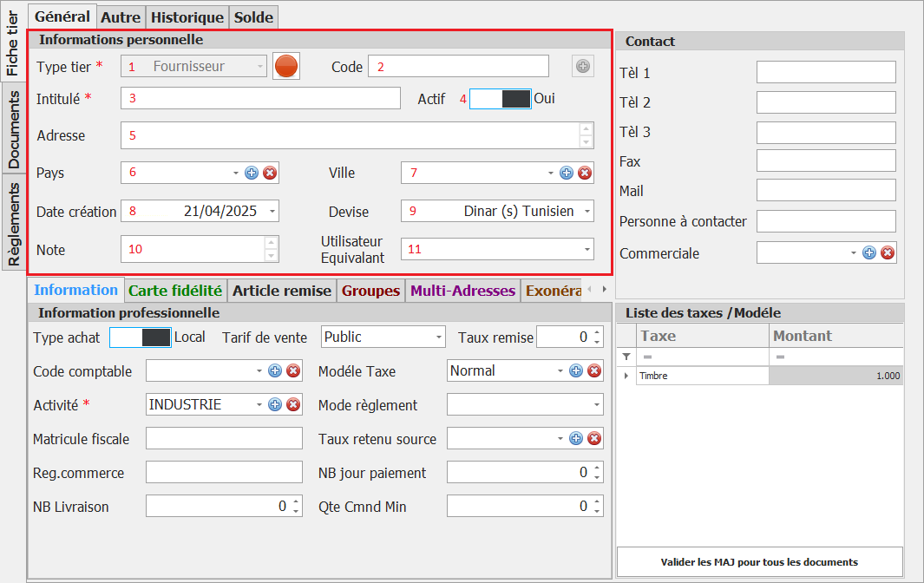
Task: Click Valider les MAJ pour tous les documents
Action: click(x=759, y=561)
